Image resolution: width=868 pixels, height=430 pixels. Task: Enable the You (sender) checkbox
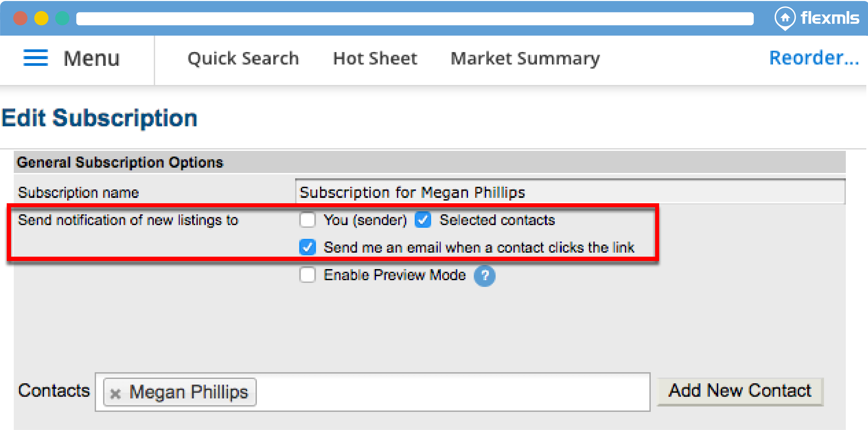coord(307,220)
